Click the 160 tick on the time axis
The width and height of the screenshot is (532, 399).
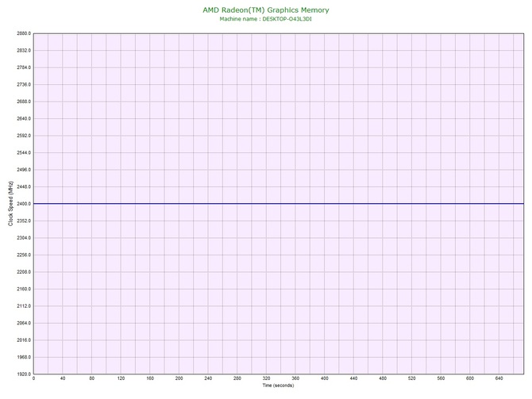(x=150, y=378)
